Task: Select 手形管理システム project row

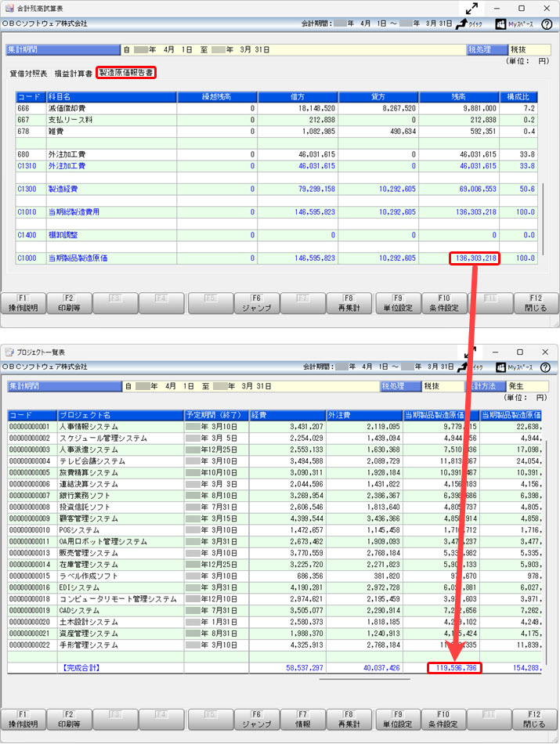Action: click(275, 645)
